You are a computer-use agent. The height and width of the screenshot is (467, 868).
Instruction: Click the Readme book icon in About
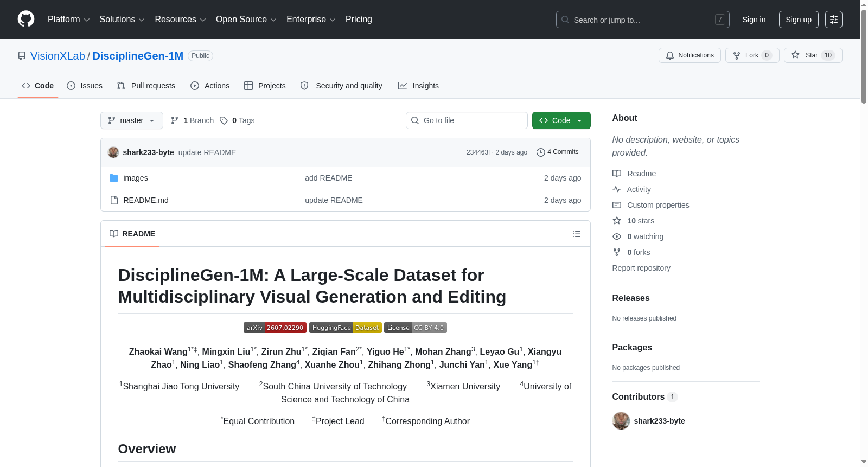pyautogui.click(x=617, y=174)
